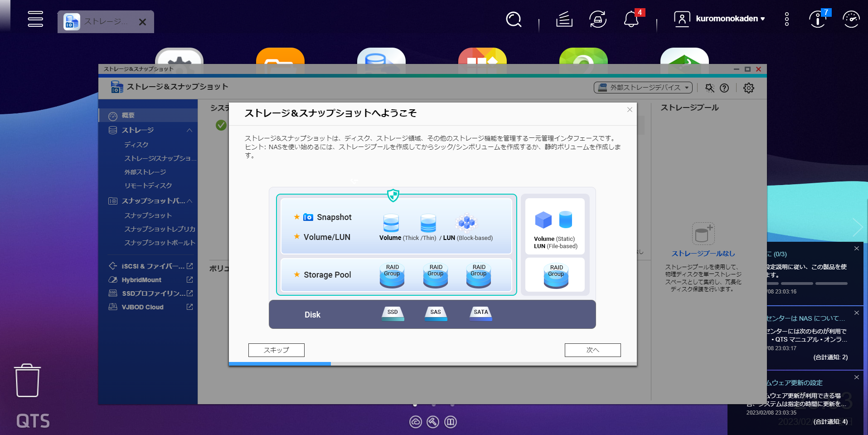
Task: Dismiss the firmware update notification
Action: 857,377
